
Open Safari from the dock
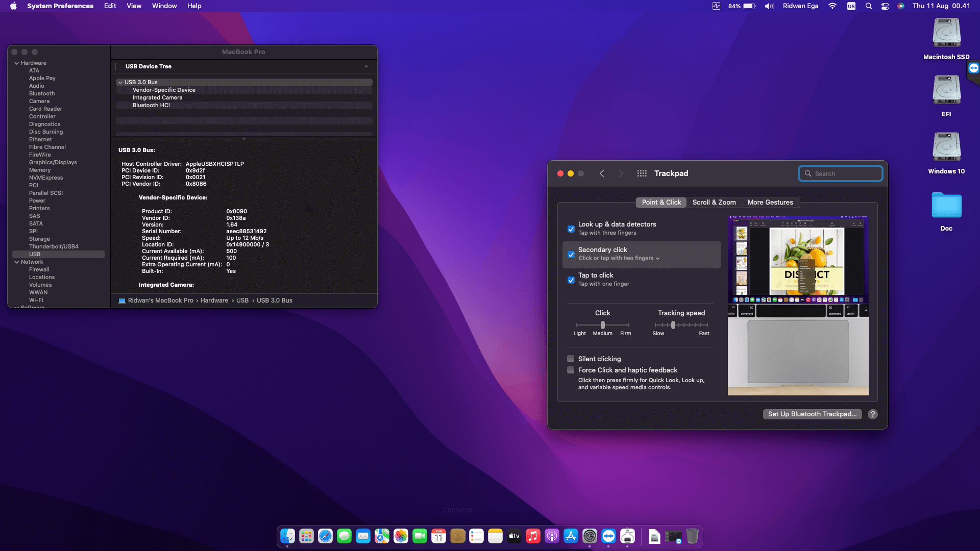coord(325,536)
